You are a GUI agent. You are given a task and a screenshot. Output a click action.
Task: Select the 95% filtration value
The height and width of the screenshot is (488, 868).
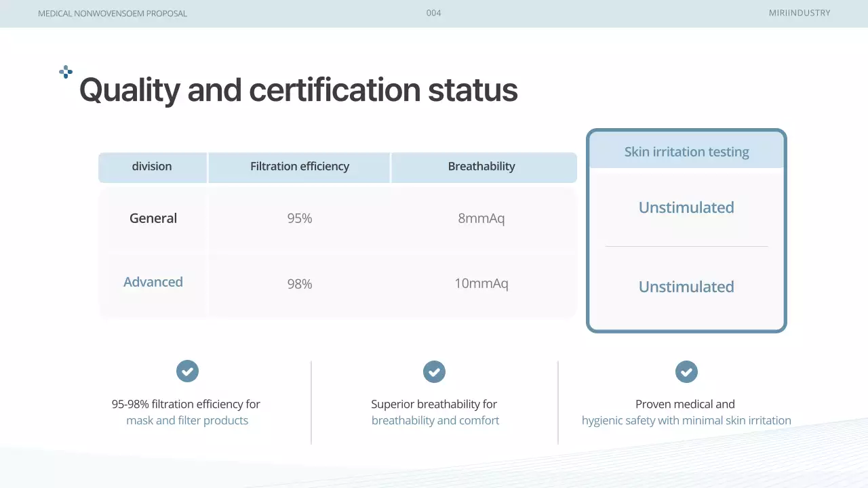pyautogui.click(x=299, y=218)
